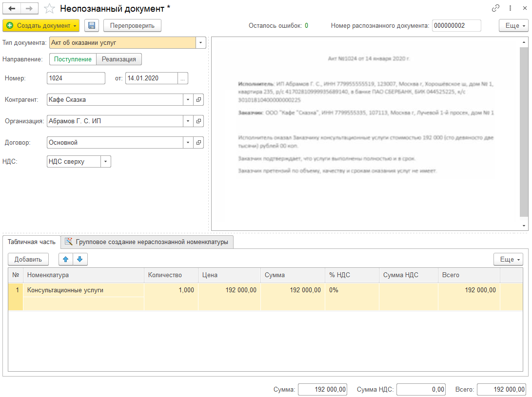532x397 pixels.
Task: Open the Организация record with open icon
Action: point(198,121)
